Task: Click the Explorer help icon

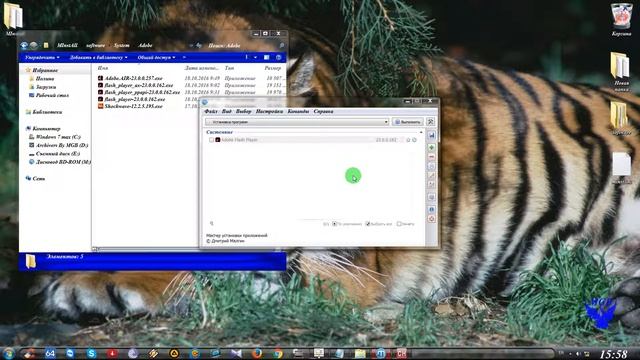Action: click(x=279, y=58)
